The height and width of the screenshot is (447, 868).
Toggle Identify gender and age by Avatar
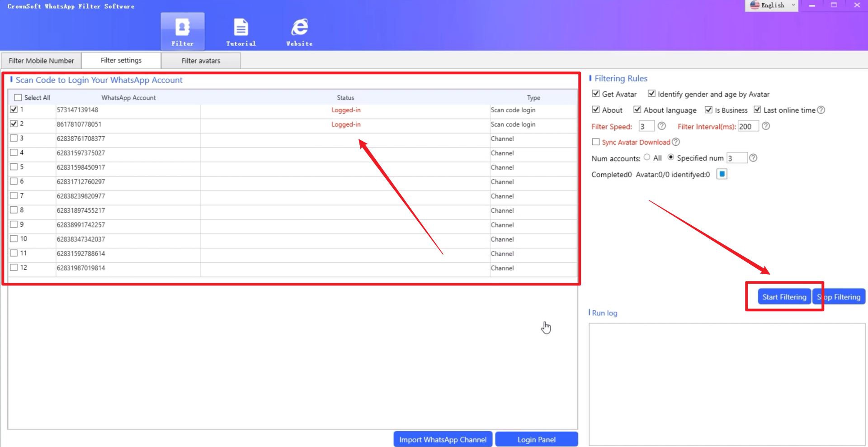(651, 94)
